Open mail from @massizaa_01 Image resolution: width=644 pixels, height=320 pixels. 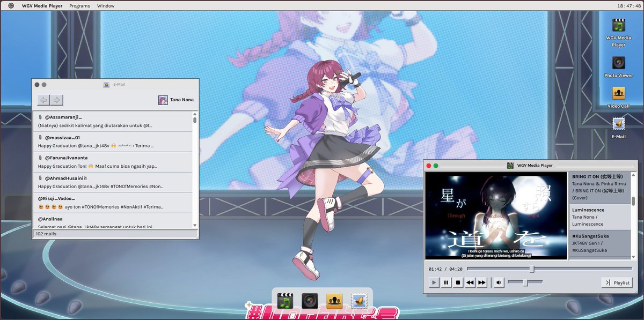(x=113, y=142)
